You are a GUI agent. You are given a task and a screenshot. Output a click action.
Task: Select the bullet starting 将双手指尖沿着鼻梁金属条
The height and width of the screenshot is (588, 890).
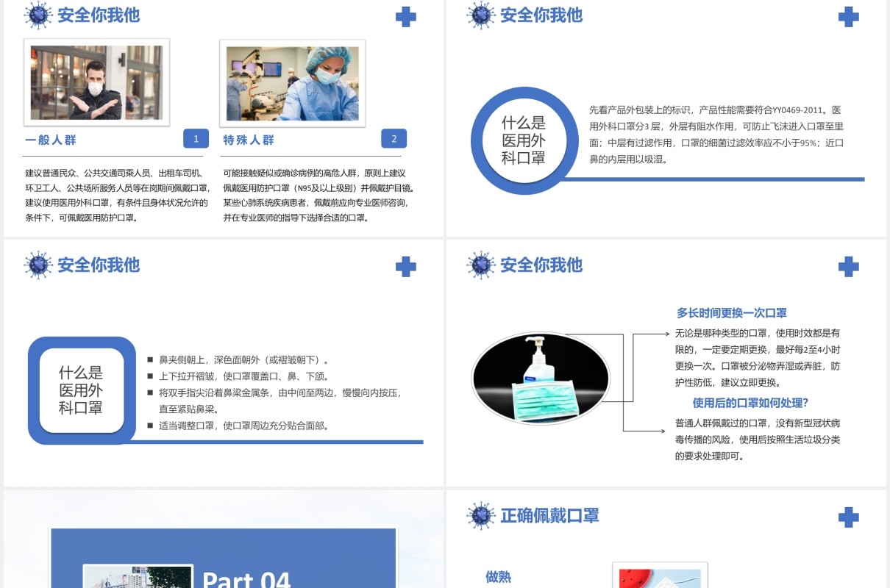pos(274,401)
